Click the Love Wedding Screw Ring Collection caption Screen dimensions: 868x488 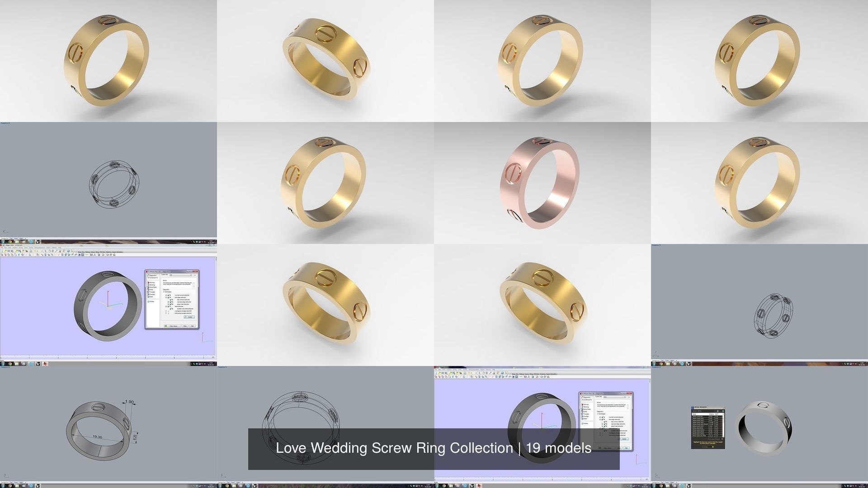434,448
